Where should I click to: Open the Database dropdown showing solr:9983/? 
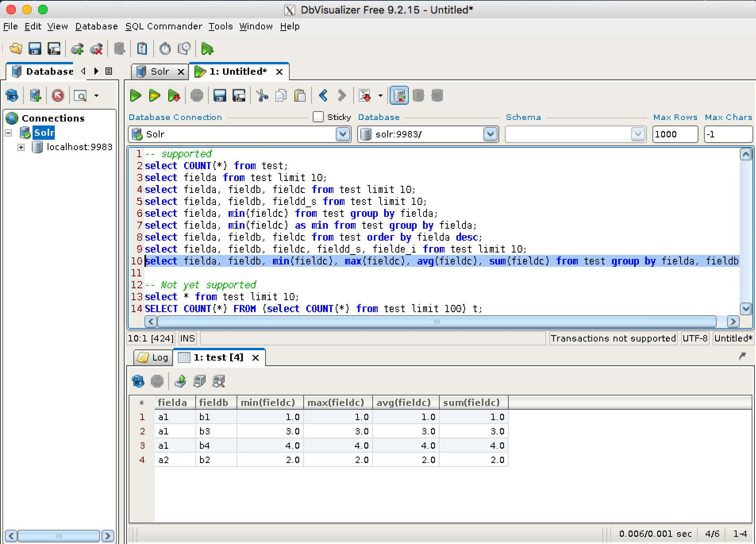coord(490,134)
